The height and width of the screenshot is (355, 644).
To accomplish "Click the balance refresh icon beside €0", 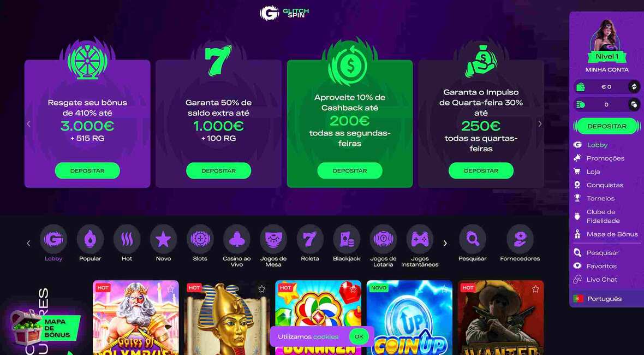I will tap(634, 87).
